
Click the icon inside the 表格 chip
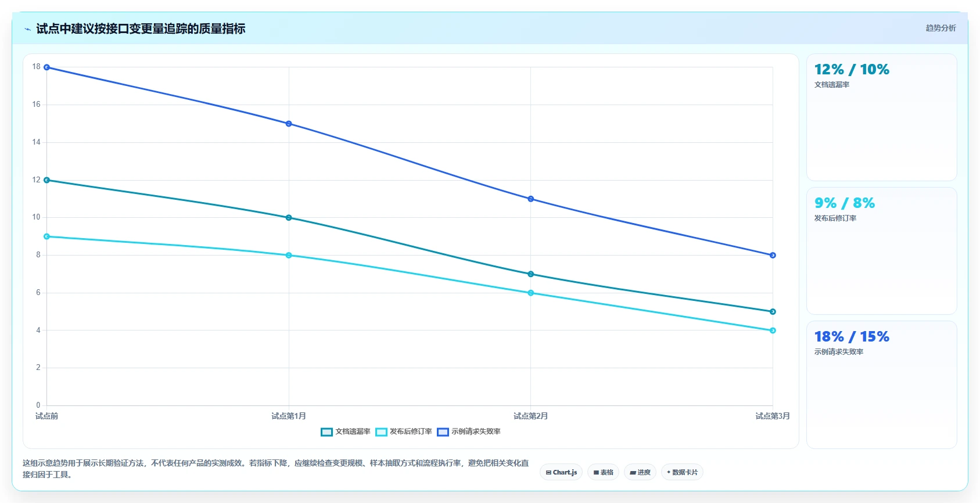(x=596, y=473)
